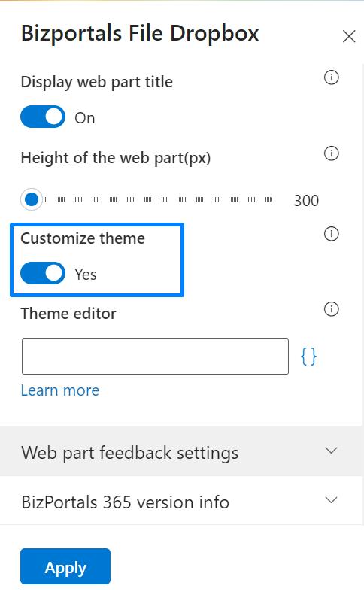Disable the Customize theme toggle
Screen dimensions: 364x601
[x=43, y=273]
